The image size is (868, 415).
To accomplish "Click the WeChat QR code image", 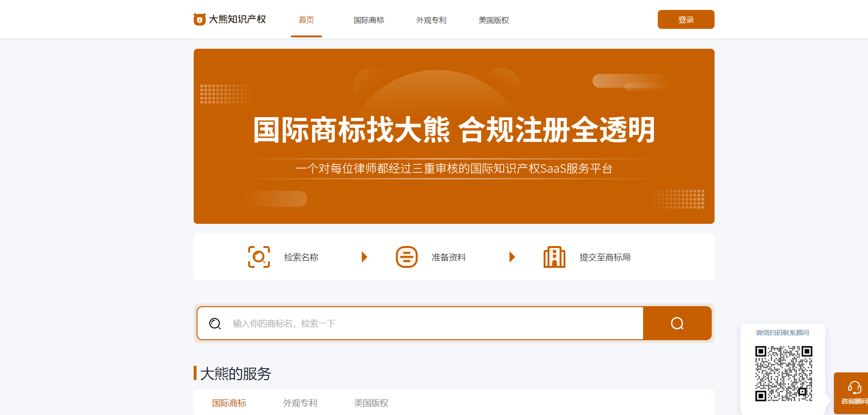I will tap(784, 373).
